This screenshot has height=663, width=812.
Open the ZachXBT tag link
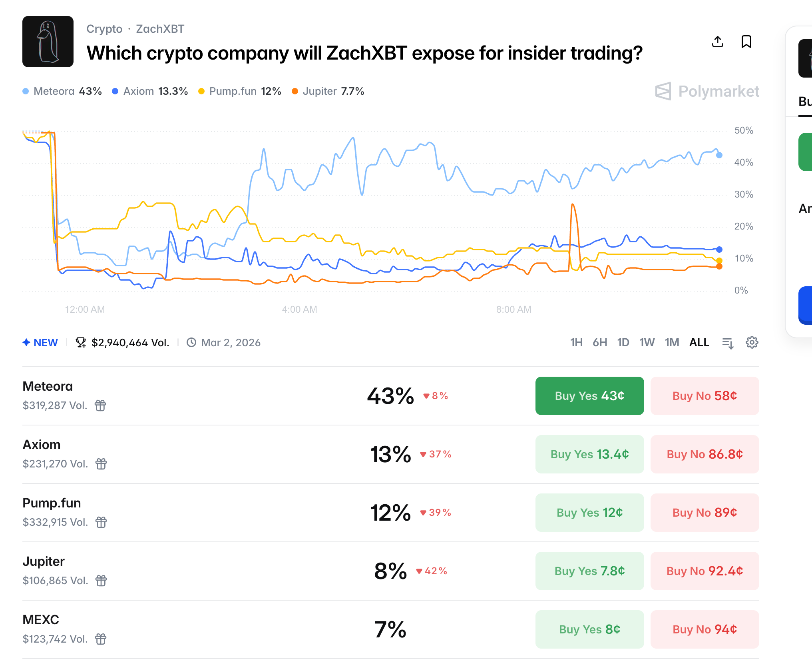click(160, 29)
